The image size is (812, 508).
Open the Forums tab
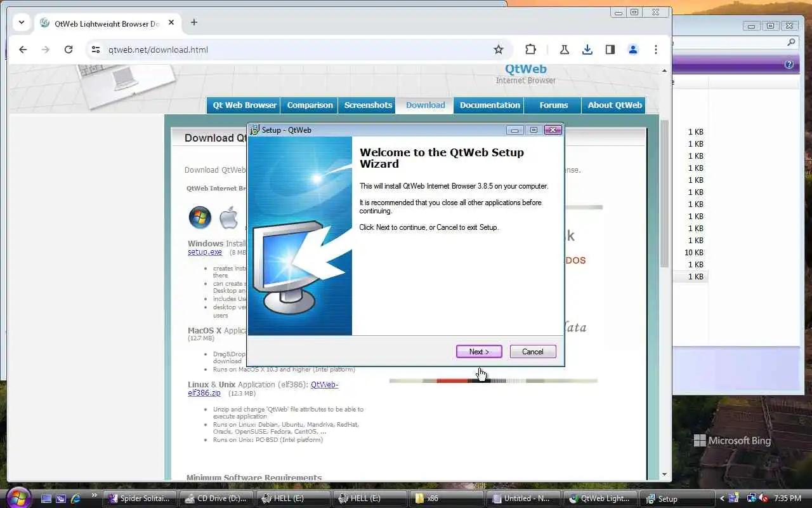click(x=554, y=105)
